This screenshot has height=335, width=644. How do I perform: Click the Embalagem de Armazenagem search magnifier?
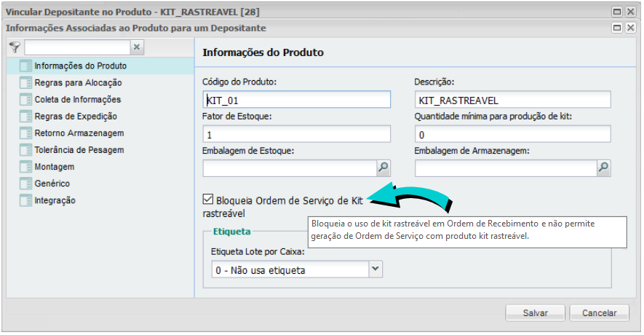pyautogui.click(x=603, y=168)
